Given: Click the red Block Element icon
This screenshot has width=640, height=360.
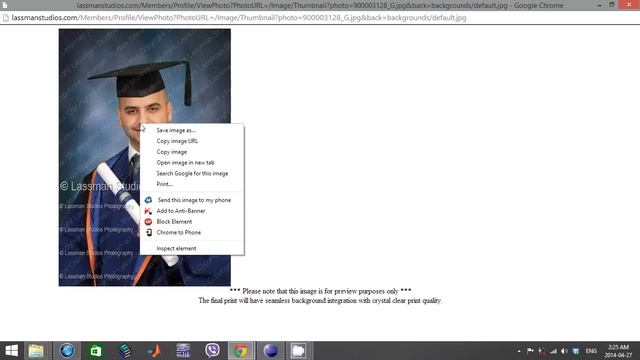Looking at the screenshot, I should 149,222.
